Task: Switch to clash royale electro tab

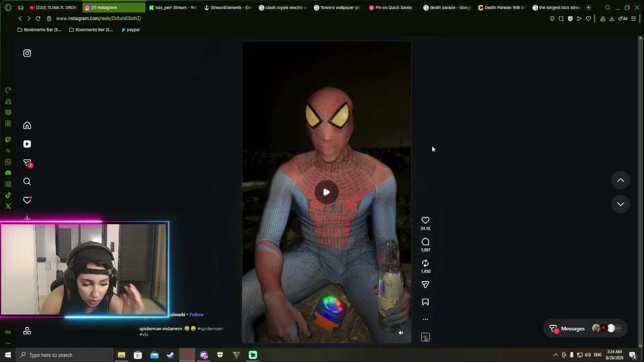Action: coord(283,8)
